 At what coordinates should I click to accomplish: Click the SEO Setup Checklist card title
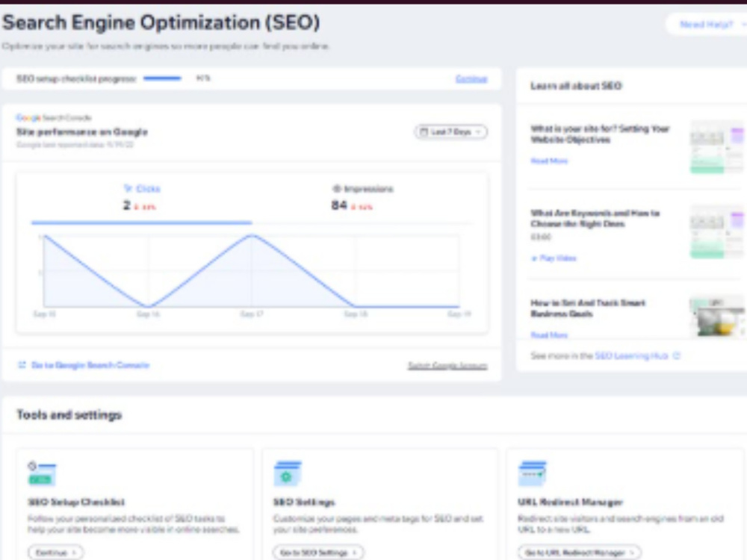pyautogui.click(x=76, y=502)
